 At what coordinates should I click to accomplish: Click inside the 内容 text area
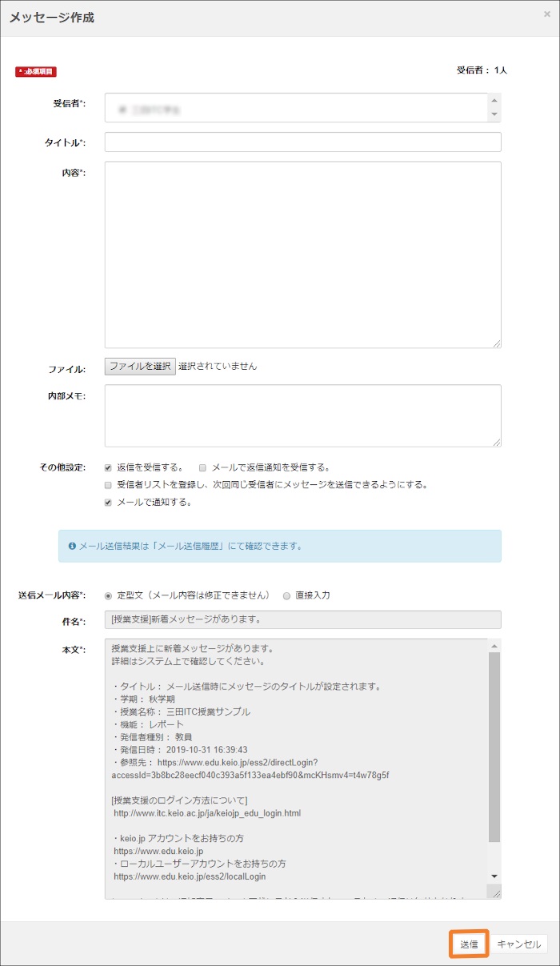(302, 255)
